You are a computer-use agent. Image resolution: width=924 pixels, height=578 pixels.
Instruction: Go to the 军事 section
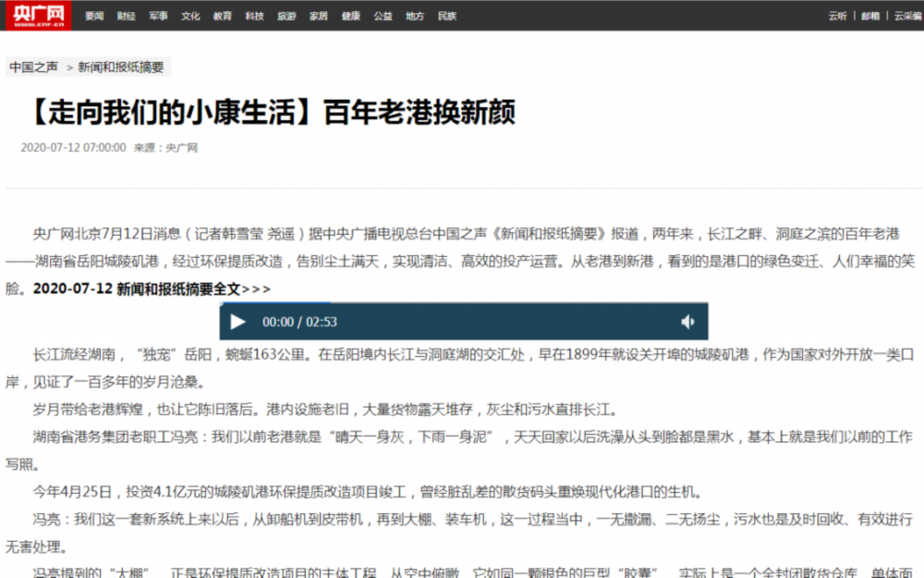[x=158, y=16]
